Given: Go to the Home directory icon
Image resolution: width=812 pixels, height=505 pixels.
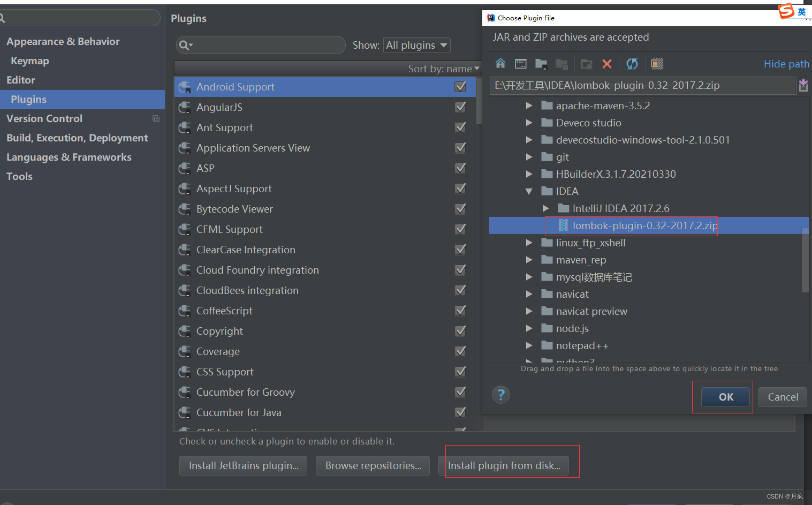Looking at the screenshot, I should click(500, 64).
